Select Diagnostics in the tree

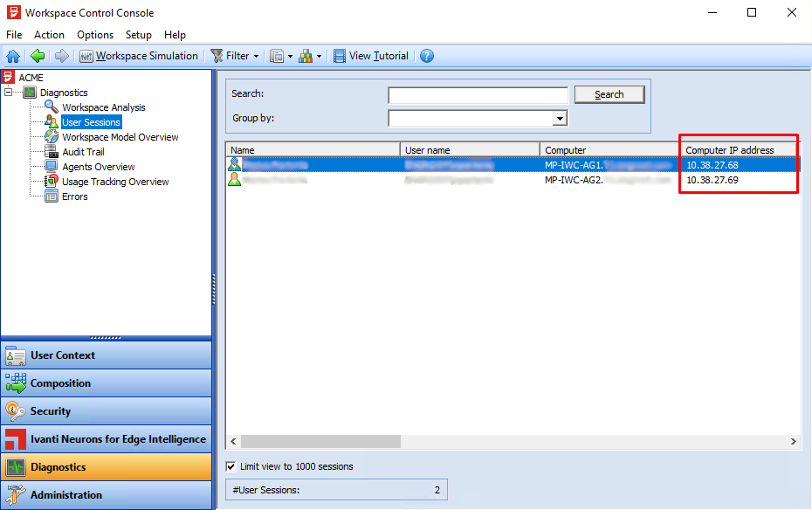64,93
